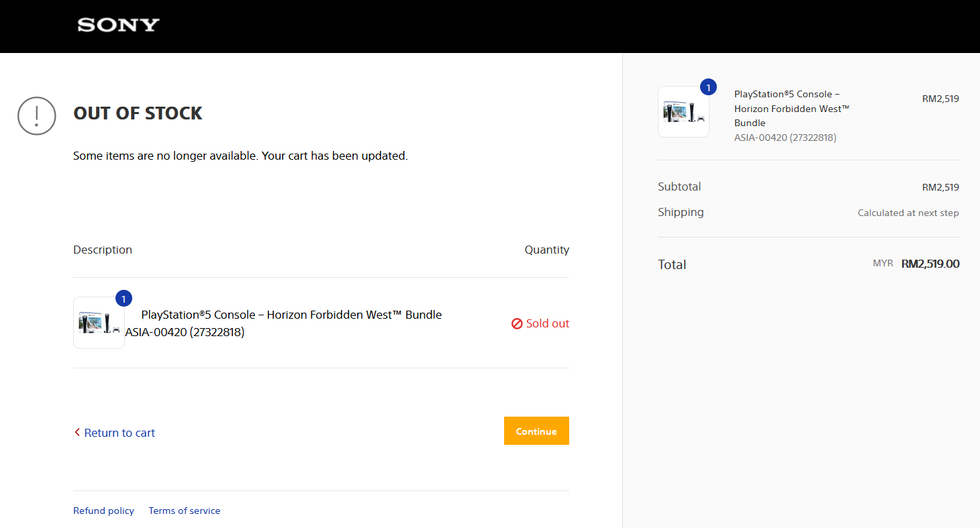Click the out of stock warning icon
Viewport: 980px width, 528px height.
pyautogui.click(x=36, y=115)
